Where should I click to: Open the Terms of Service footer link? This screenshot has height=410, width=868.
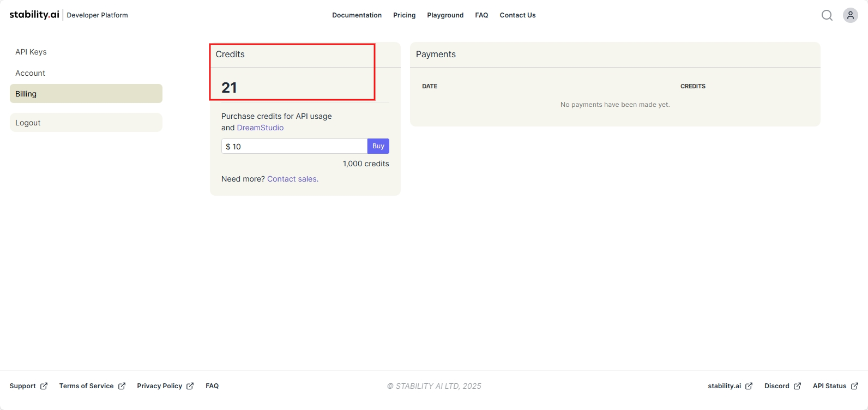pos(92,386)
